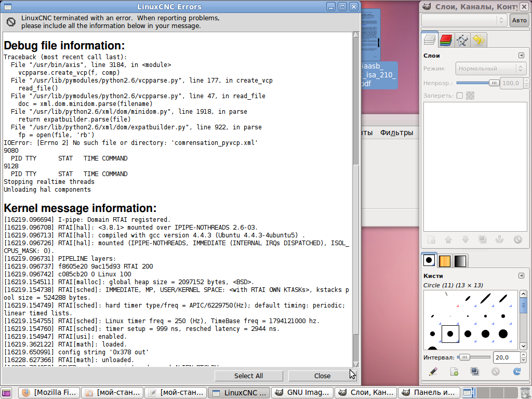The width and height of the screenshot is (532, 399).
Task: Click the workspace switcher in the taskbar
Action: (490, 393)
